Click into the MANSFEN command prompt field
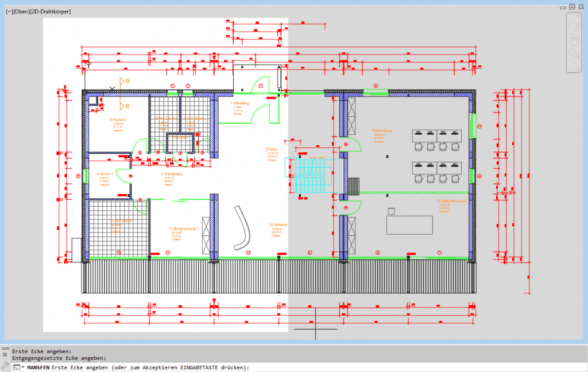This screenshot has height=372, width=588. pos(345,367)
